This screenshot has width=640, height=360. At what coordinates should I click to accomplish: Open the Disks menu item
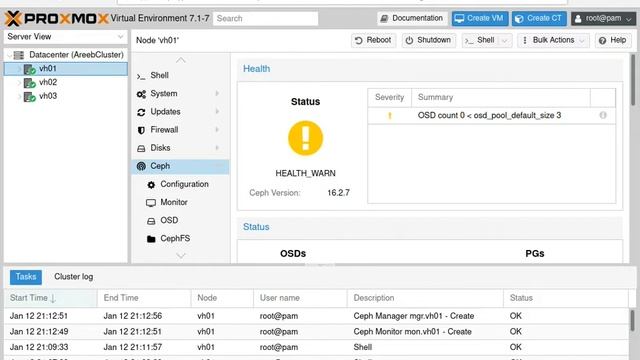180,148
